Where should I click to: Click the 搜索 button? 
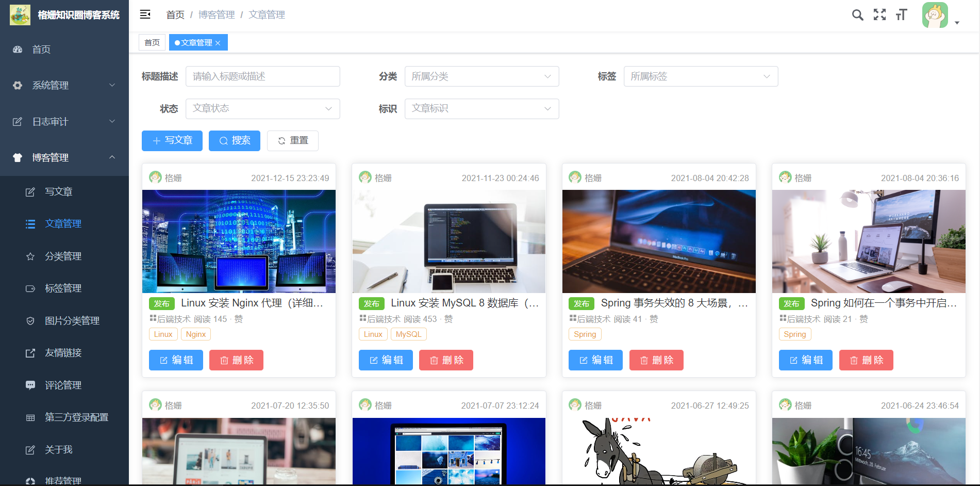click(235, 141)
